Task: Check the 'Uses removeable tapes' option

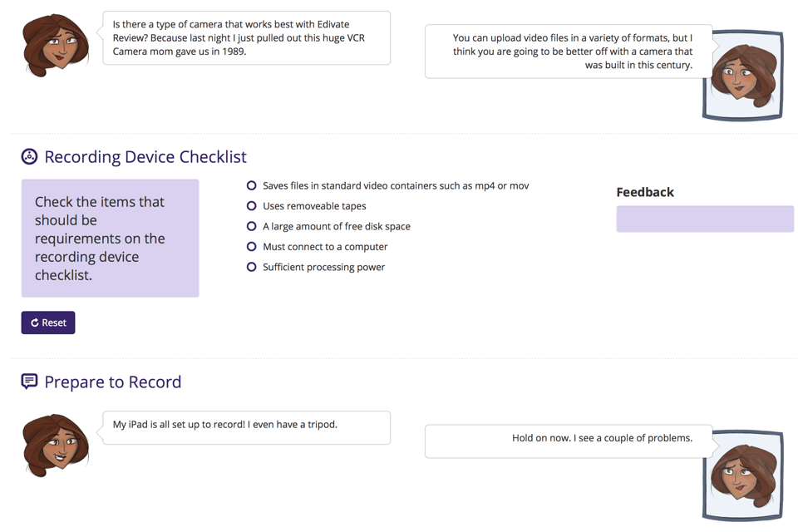Action: (251, 205)
